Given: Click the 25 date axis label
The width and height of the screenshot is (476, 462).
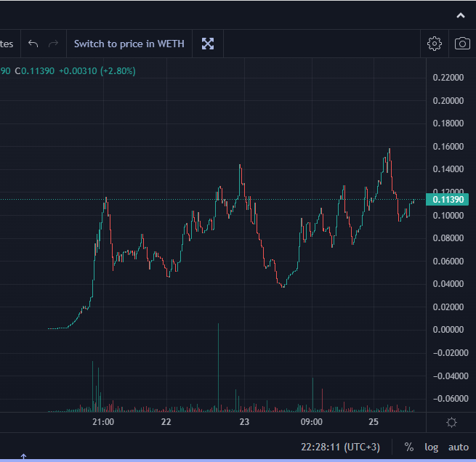Looking at the screenshot, I should (x=374, y=422).
